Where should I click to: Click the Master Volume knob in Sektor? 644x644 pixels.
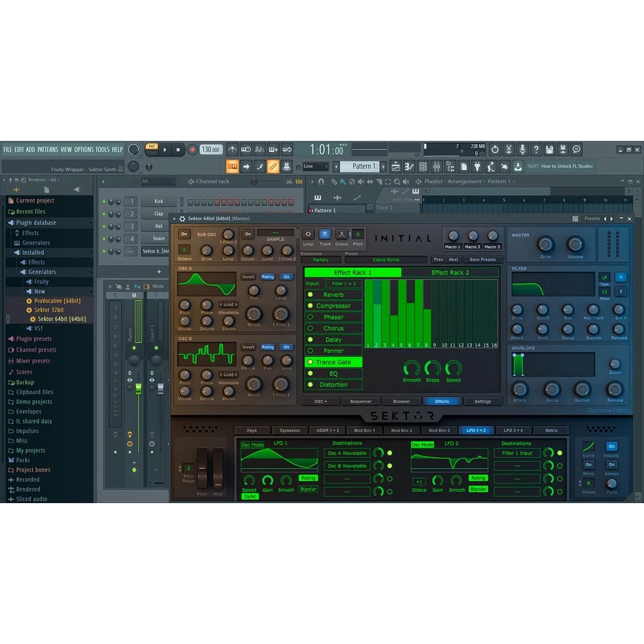575,245
